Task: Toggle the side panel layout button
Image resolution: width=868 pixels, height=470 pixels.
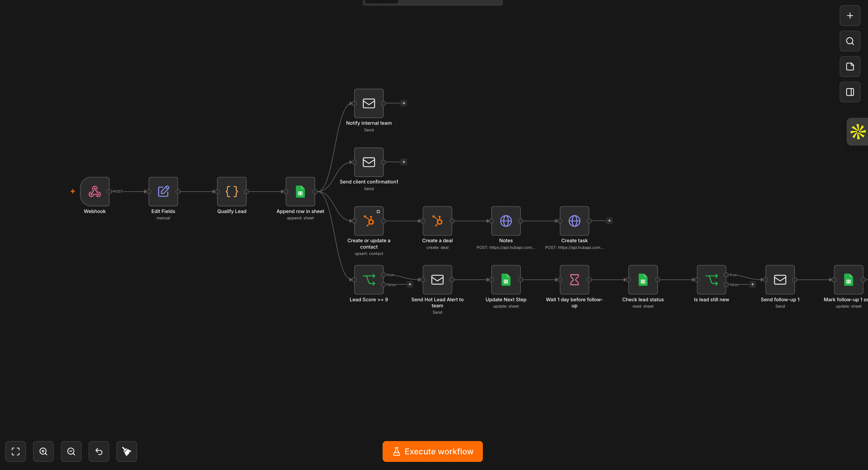Action: click(x=850, y=92)
